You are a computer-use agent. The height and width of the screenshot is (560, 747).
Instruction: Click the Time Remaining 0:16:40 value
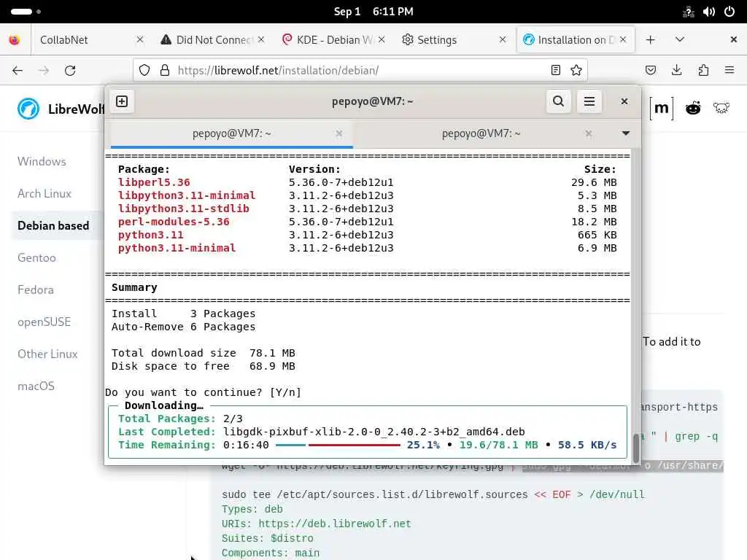pyautogui.click(x=246, y=446)
